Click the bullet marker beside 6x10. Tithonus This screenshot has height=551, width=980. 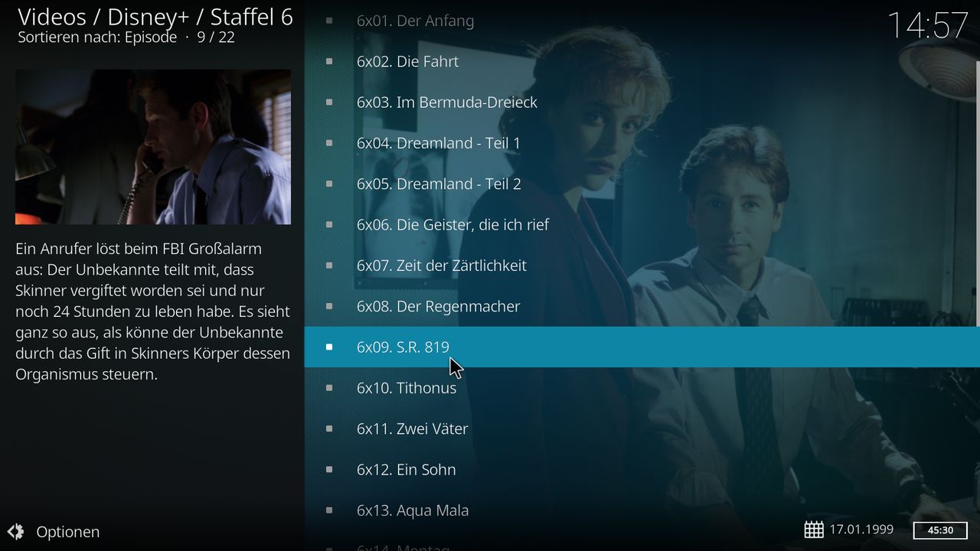329,388
